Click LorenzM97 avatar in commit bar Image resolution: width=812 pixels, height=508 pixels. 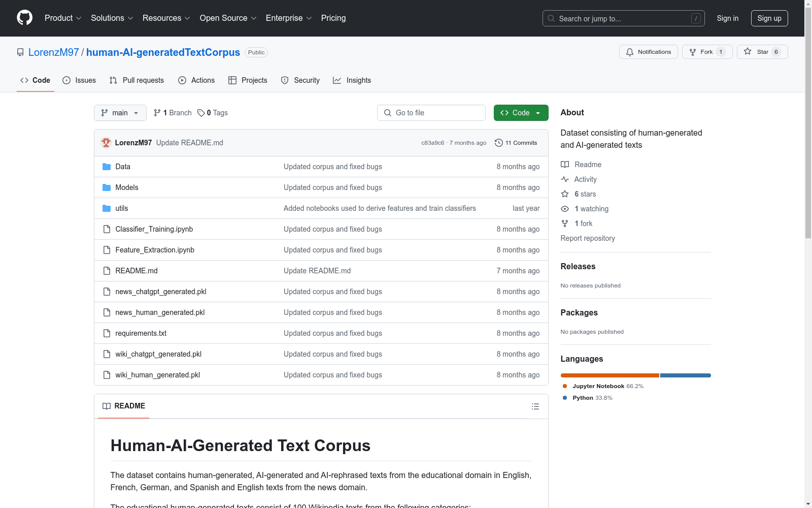click(106, 143)
